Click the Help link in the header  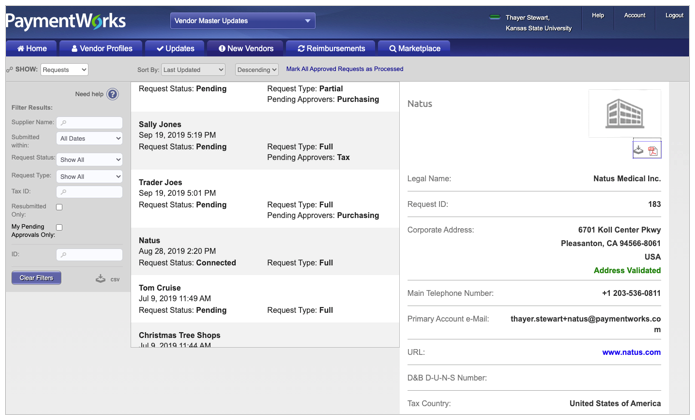597,16
